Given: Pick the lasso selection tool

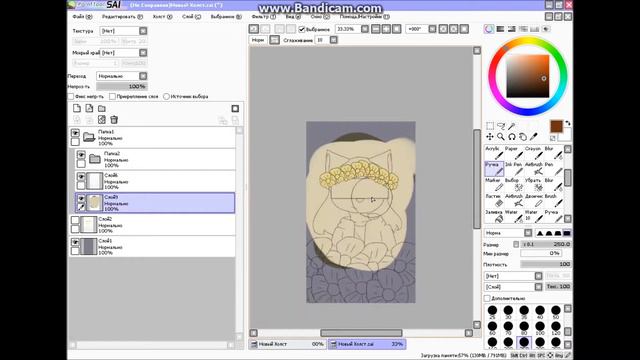Looking at the screenshot, I should [501, 126].
